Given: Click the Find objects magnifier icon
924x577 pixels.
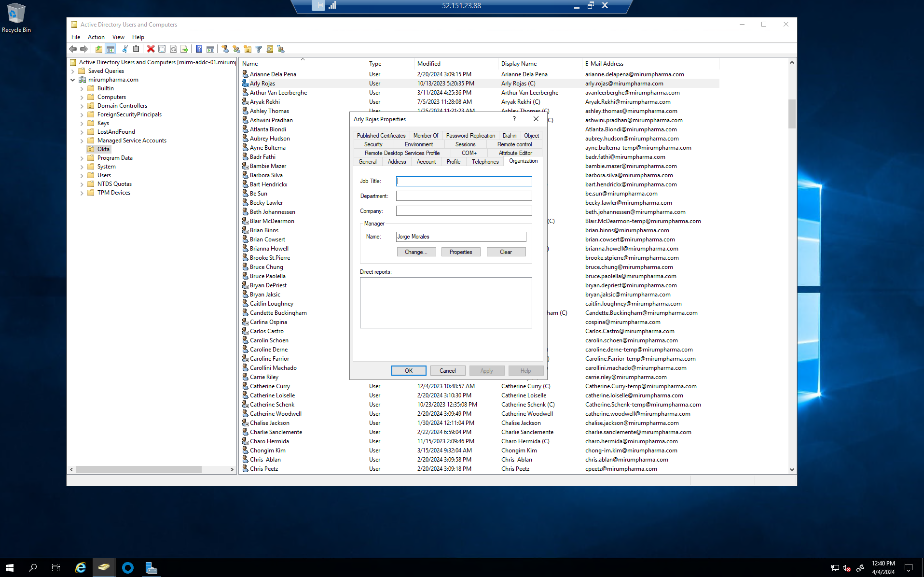Looking at the screenshot, I should (x=270, y=49).
